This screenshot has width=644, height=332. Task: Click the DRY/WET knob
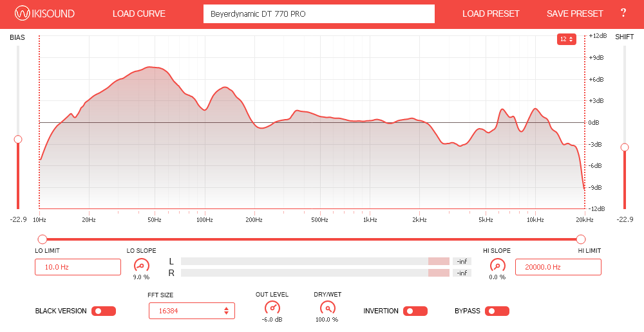[x=327, y=308]
